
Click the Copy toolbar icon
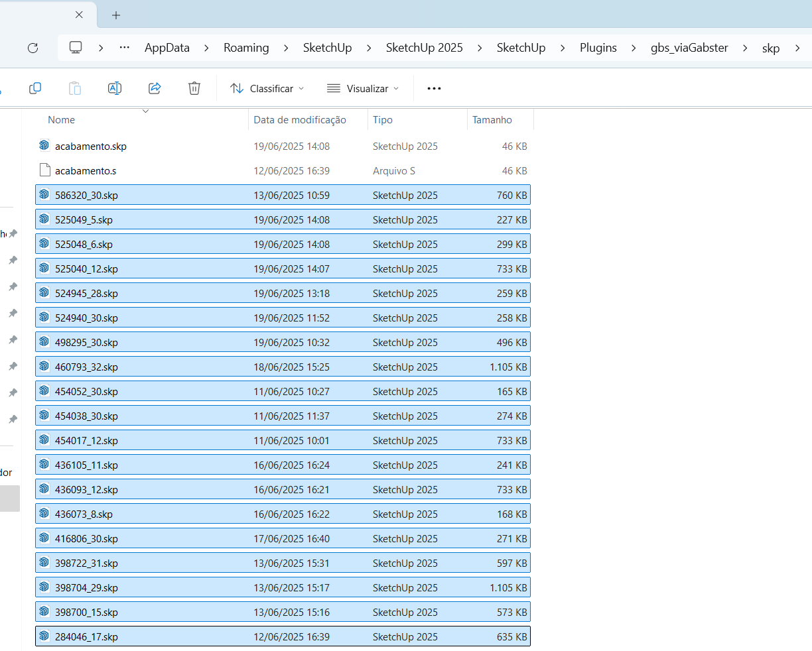point(35,88)
